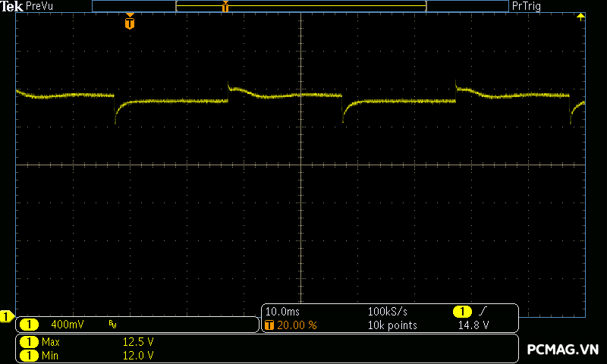Viewport: 607px width, 364px height.
Task: Click the Max 12.5 V measurement value
Action: pyautogui.click(x=138, y=342)
